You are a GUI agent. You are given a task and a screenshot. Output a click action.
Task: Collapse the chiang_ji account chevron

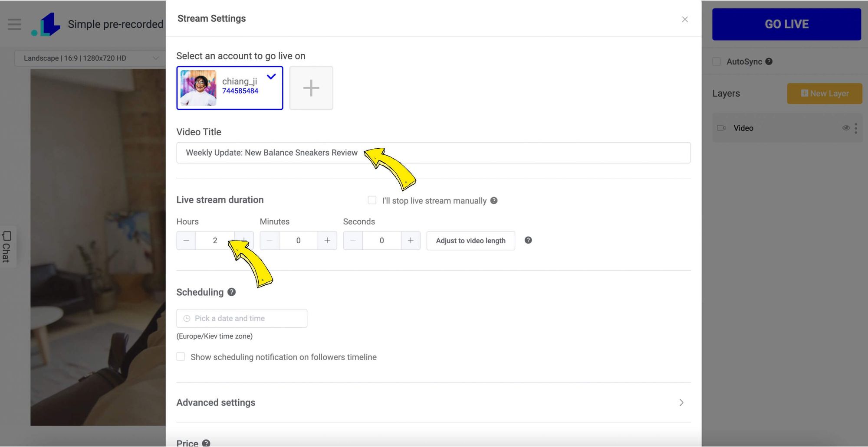[271, 76]
